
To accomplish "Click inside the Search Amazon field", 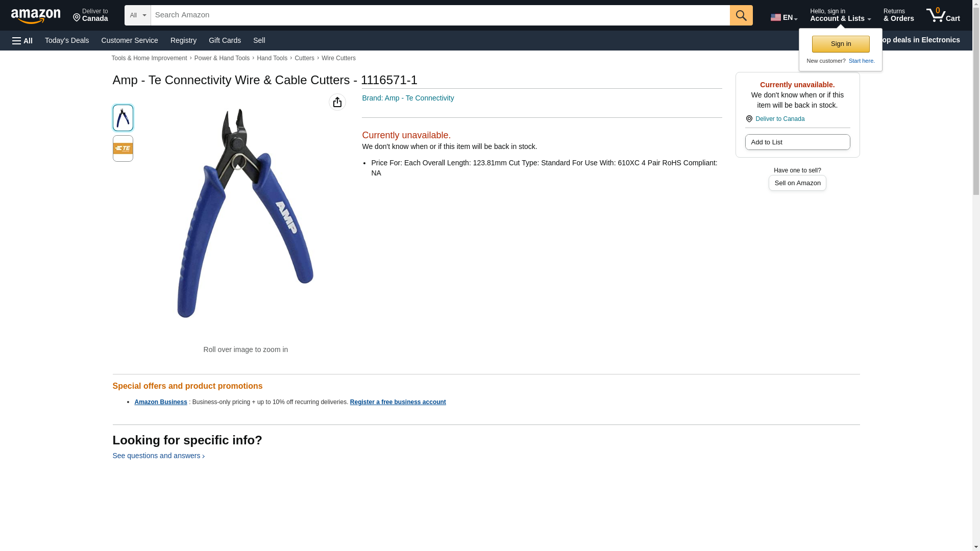I will (440, 15).
